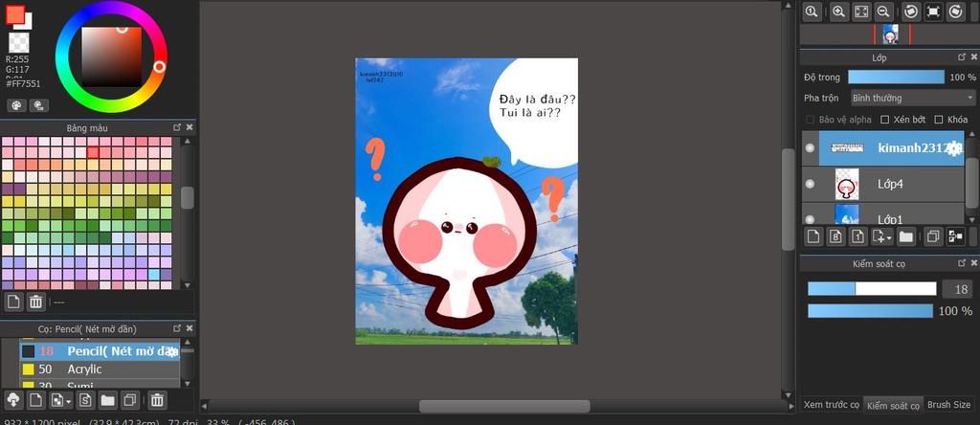Open the add special layer dropdown
The height and width of the screenshot is (425, 980).
pyautogui.click(x=882, y=236)
